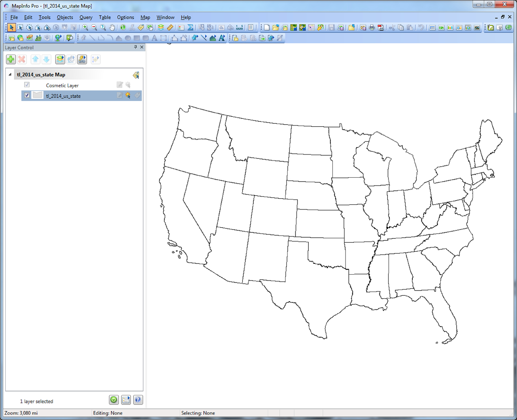517x420 pixels.
Task: Pin the Layer Control panel
Action: click(135, 47)
